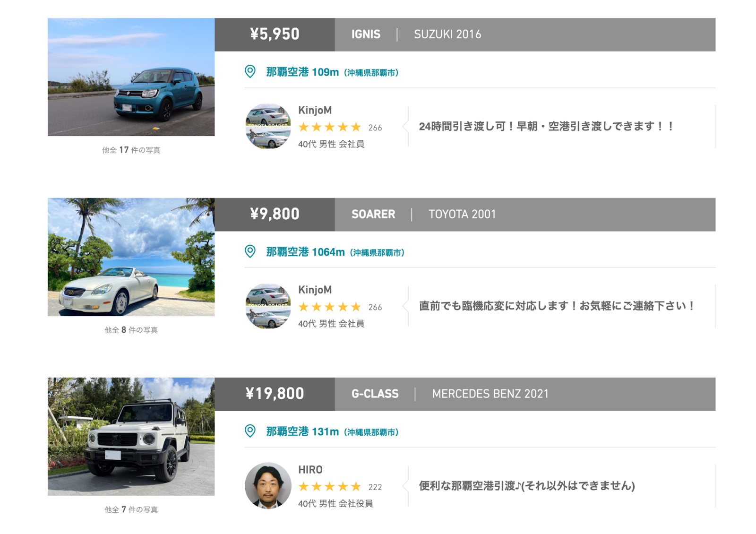Select the ¥19,800 price header
Viewport: 756px width, 534px height.
point(275,394)
